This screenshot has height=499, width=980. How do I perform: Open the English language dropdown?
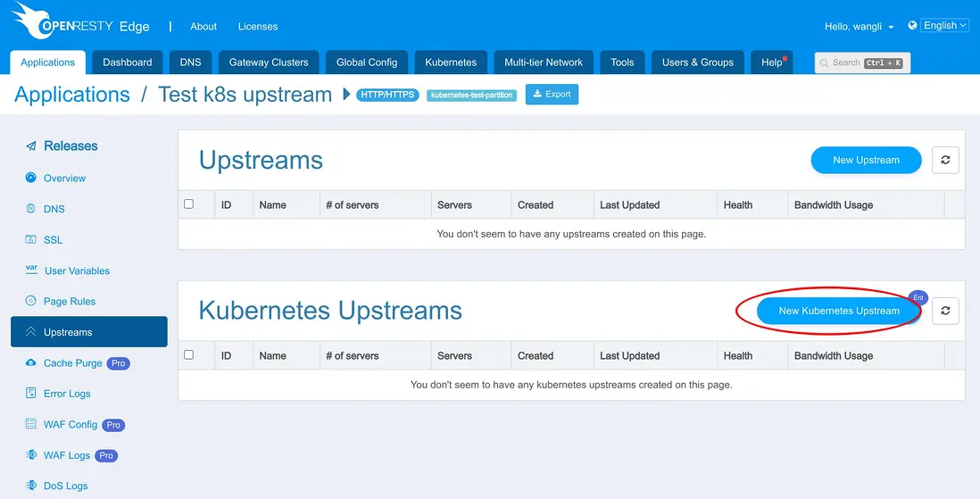[x=944, y=26]
